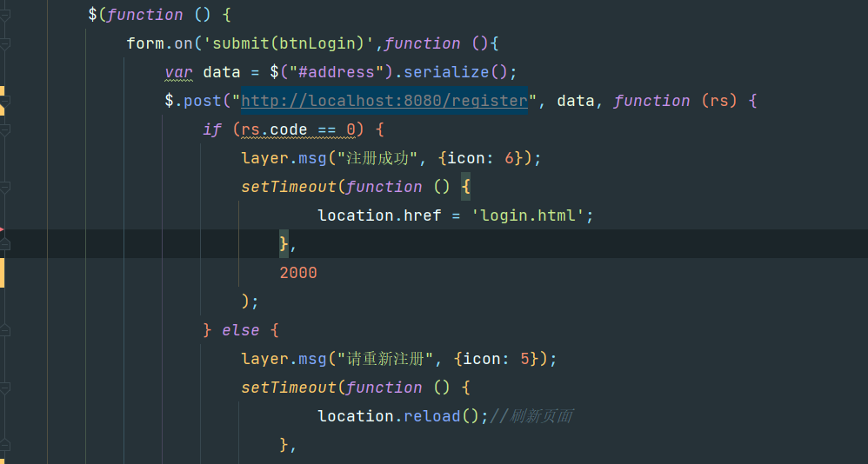Image resolution: width=868 pixels, height=464 pixels.
Task: Click fold icon beside second setTimeout line
Action: (x=5, y=388)
